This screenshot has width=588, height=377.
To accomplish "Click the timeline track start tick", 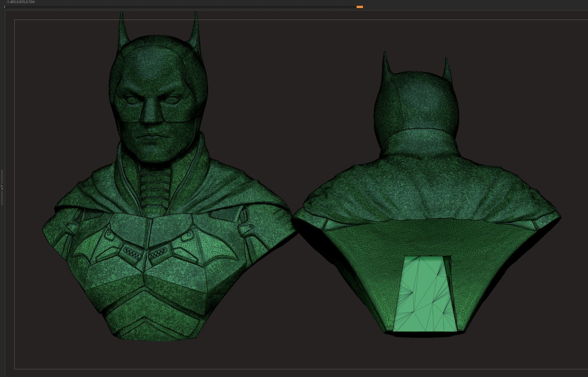I will coord(5,7).
